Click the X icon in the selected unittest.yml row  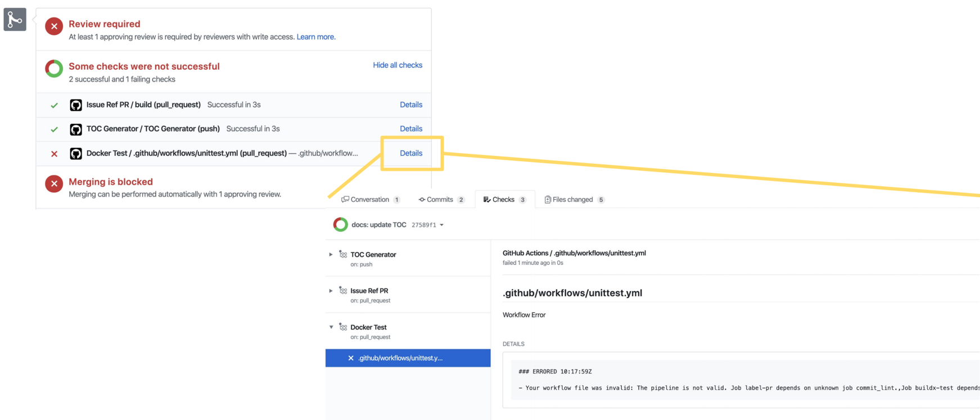(351, 358)
